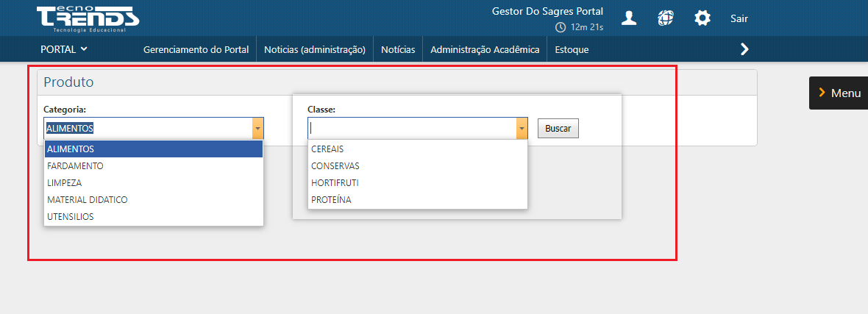The width and height of the screenshot is (868, 314).
Task: Click the Buscar button
Action: [558, 128]
